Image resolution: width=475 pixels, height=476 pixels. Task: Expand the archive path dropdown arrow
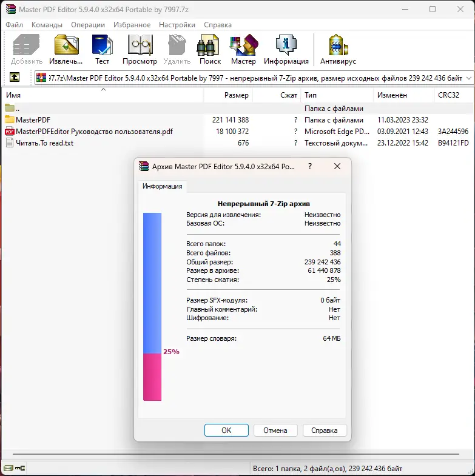click(x=469, y=78)
